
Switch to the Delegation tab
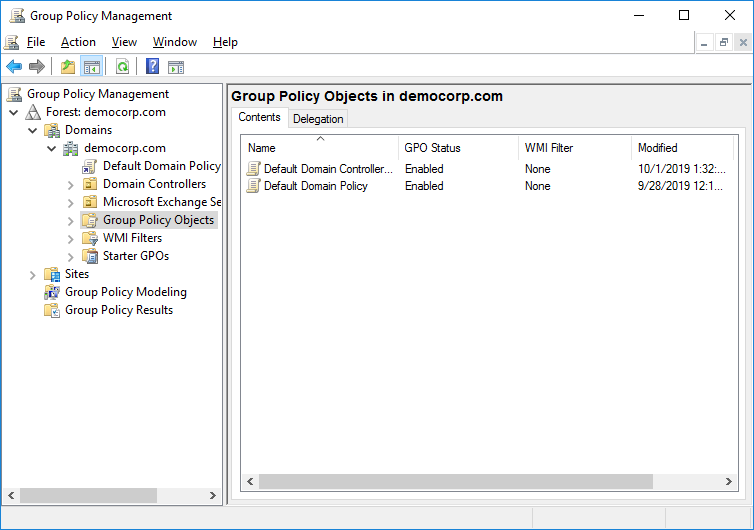pos(318,119)
